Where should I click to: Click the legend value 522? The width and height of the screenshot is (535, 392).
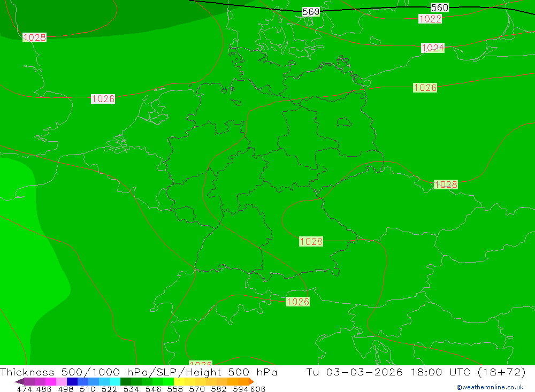coord(109,389)
